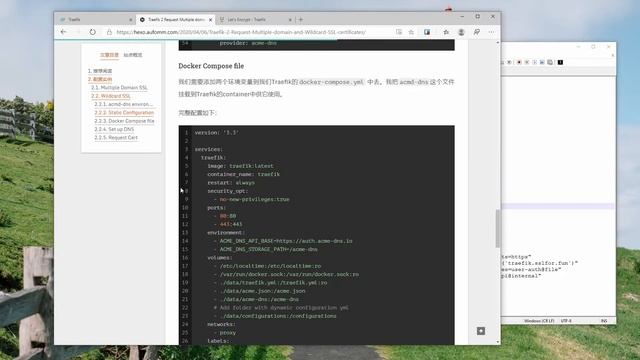Click the save macro icon in editor toolbar
640x360 pixels.
[x=550, y=62]
